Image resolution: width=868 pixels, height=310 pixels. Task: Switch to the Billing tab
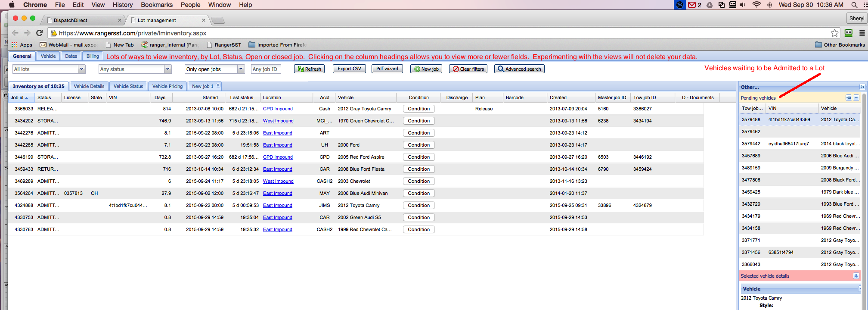93,56
